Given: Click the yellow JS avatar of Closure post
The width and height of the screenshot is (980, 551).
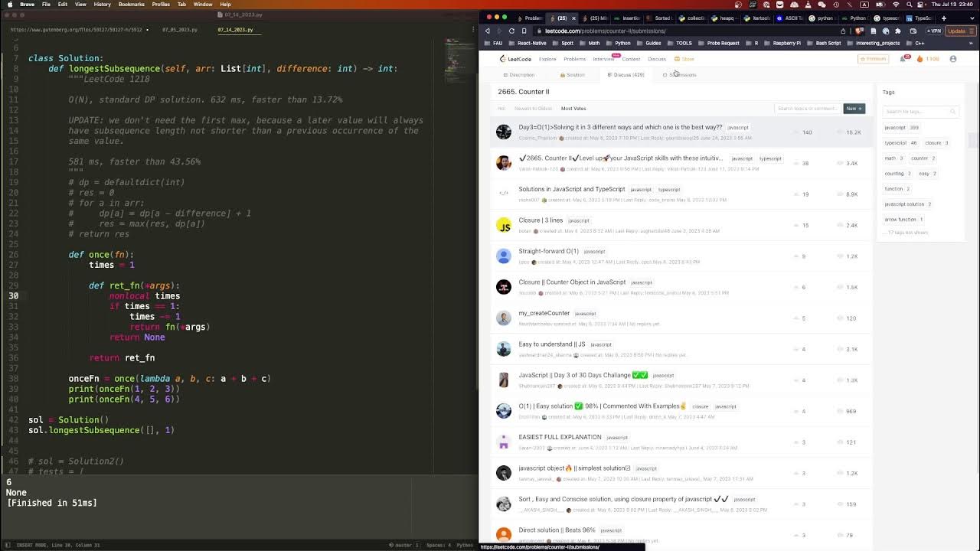Looking at the screenshot, I should pos(504,225).
